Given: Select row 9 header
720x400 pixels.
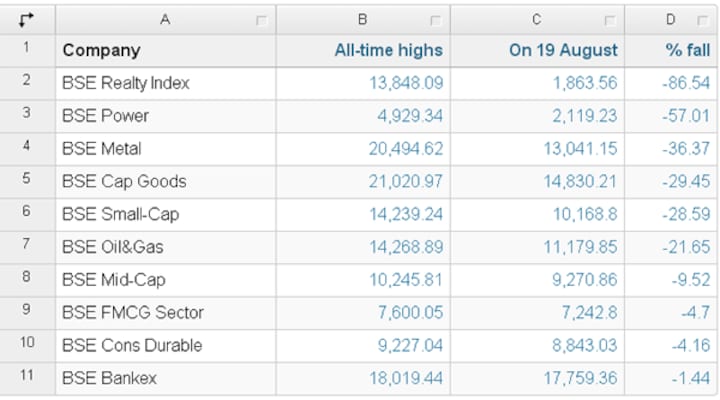Looking at the screenshot, I should 27,313.
